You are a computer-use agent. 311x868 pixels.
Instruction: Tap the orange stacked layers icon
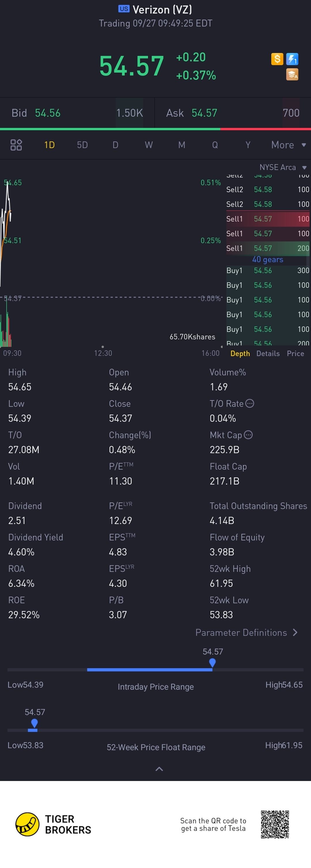coord(292,74)
